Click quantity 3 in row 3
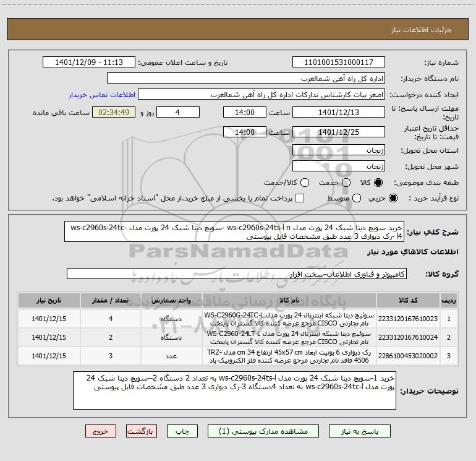 coord(111,356)
